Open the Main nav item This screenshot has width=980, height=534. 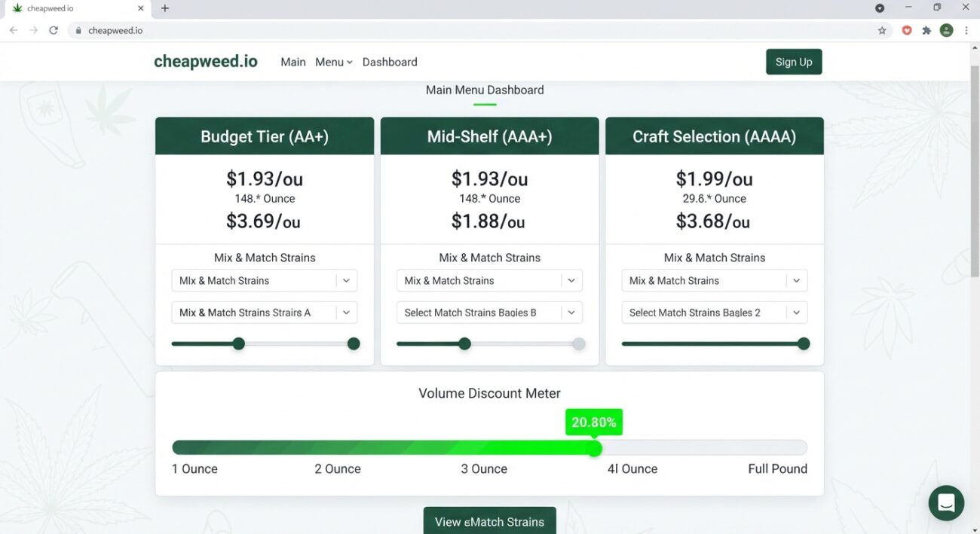tap(293, 62)
